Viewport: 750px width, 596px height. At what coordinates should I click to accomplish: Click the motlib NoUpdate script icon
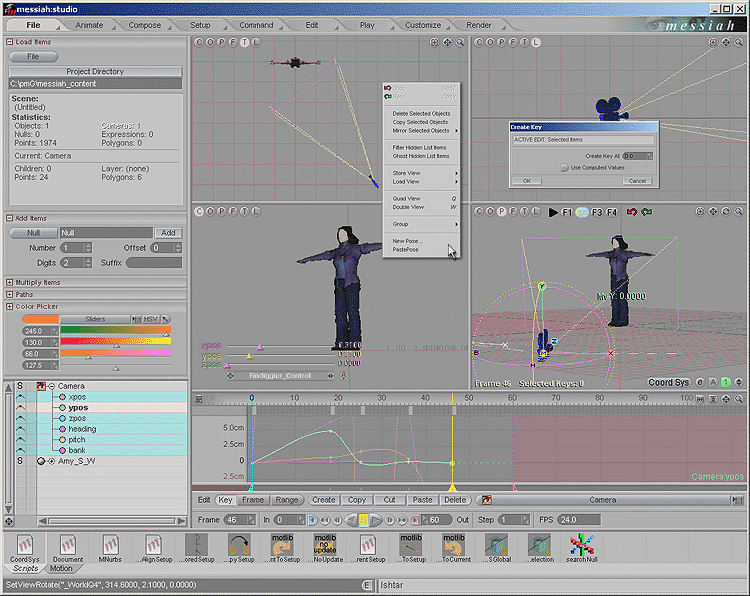click(325, 548)
